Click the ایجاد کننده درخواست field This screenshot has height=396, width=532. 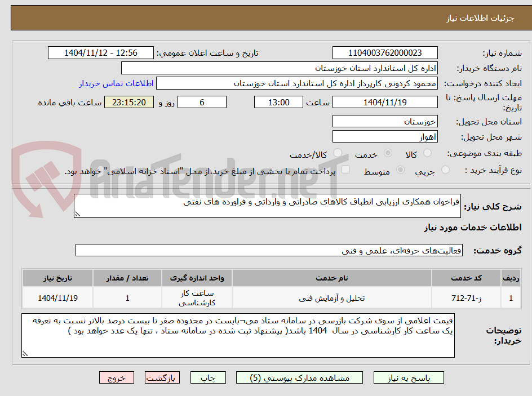[297, 83]
